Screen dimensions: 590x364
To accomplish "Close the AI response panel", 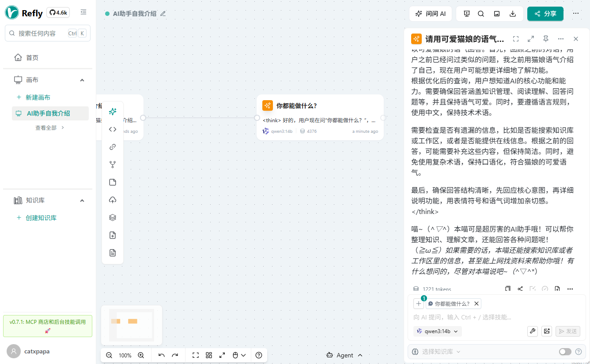I will point(576,39).
